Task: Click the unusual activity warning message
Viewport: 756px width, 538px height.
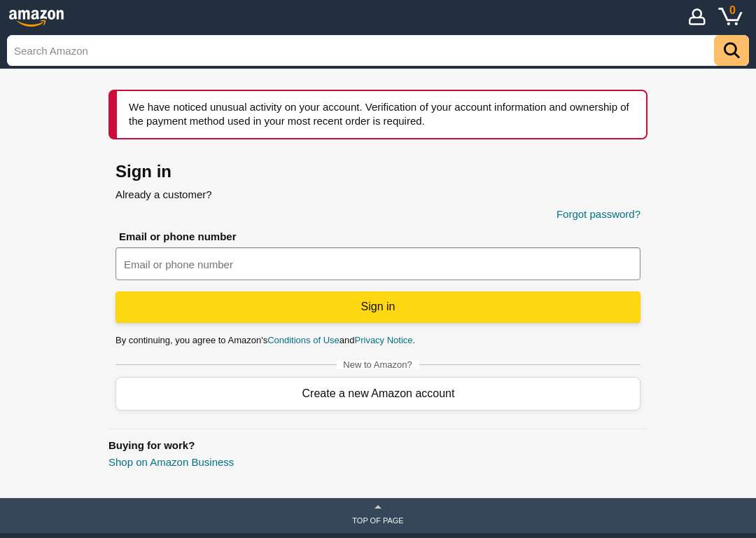Action: click(379, 114)
